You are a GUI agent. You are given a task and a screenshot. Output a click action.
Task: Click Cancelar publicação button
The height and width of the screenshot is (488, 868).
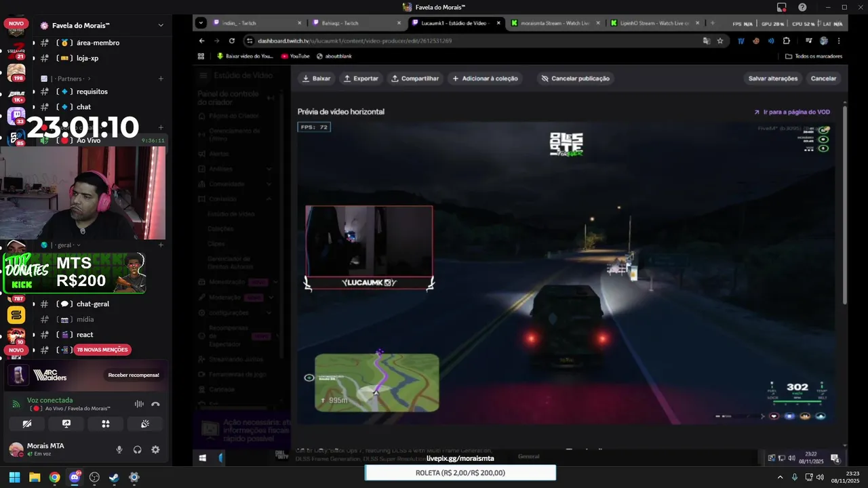575,79
